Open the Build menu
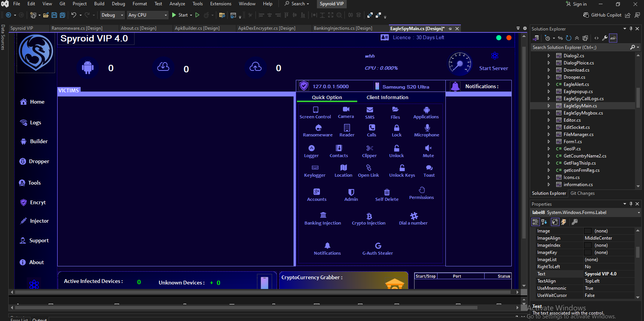 coord(99,4)
